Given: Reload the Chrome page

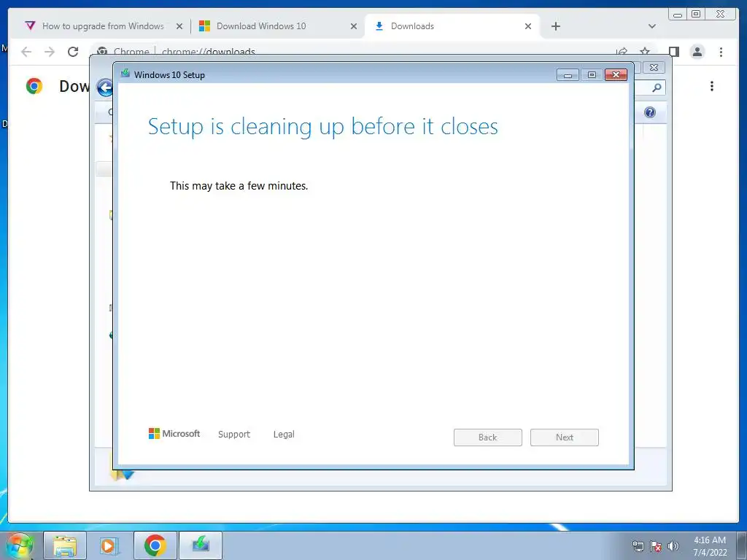Looking at the screenshot, I should [x=73, y=52].
